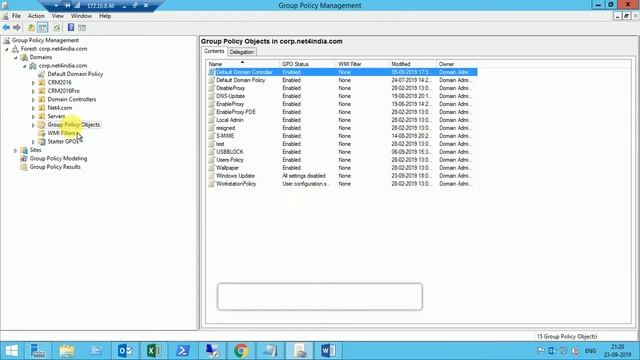Open Word from taskbar
This screenshot has height=360, width=640.
(328, 351)
